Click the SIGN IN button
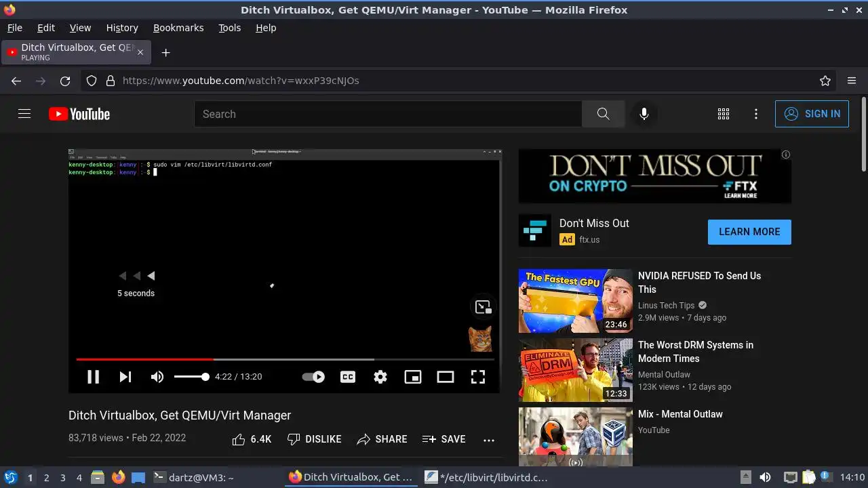 pos(812,114)
